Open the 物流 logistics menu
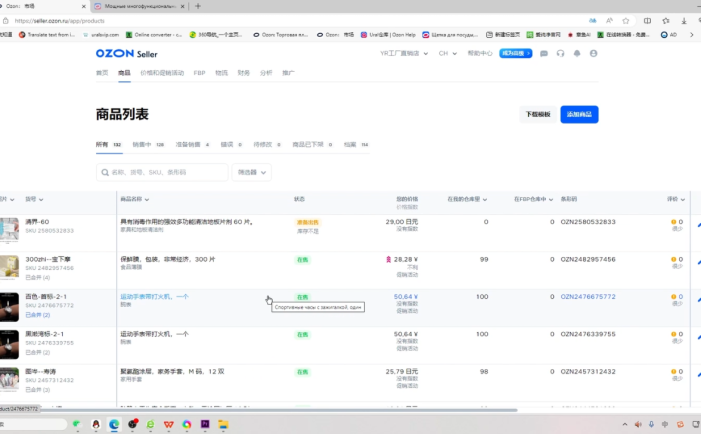Viewport: 701px width, 434px height. 221,73
